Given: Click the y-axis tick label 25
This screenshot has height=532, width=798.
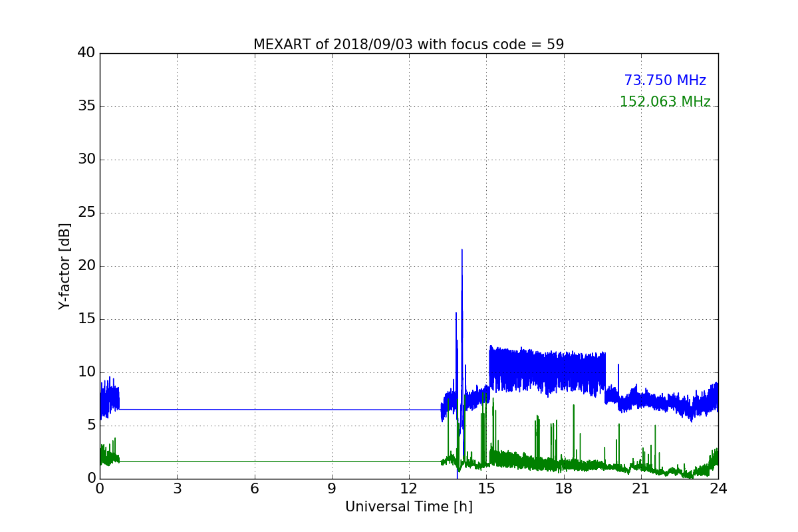Looking at the screenshot, I should (x=86, y=213).
